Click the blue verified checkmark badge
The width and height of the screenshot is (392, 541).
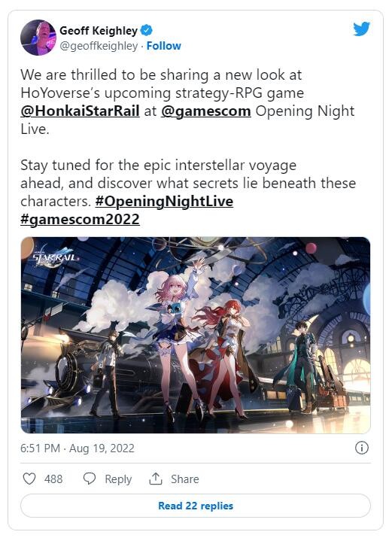[147, 30]
